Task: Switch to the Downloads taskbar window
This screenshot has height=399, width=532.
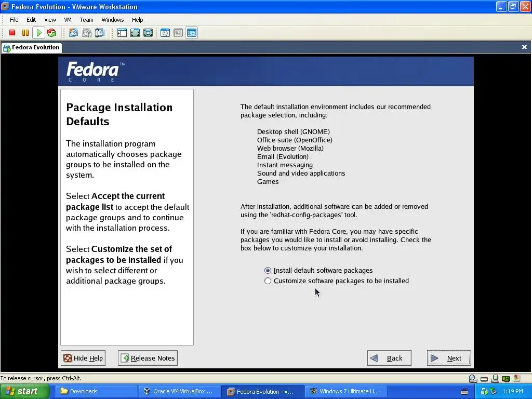Action: tap(96, 392)
